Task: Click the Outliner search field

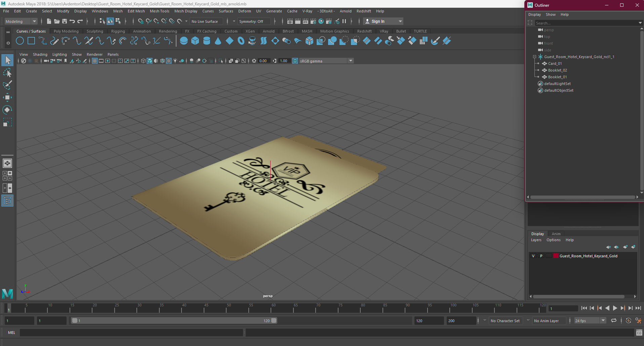Action: [586, 23]
